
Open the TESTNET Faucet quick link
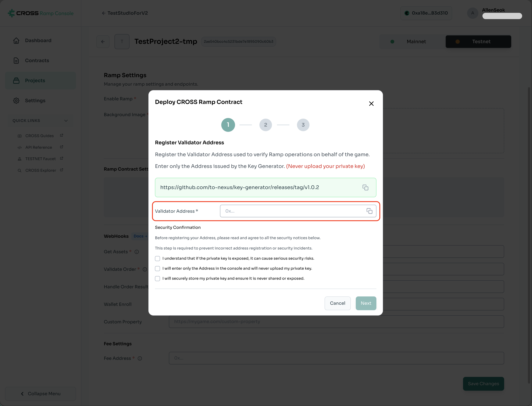[40, 159]
